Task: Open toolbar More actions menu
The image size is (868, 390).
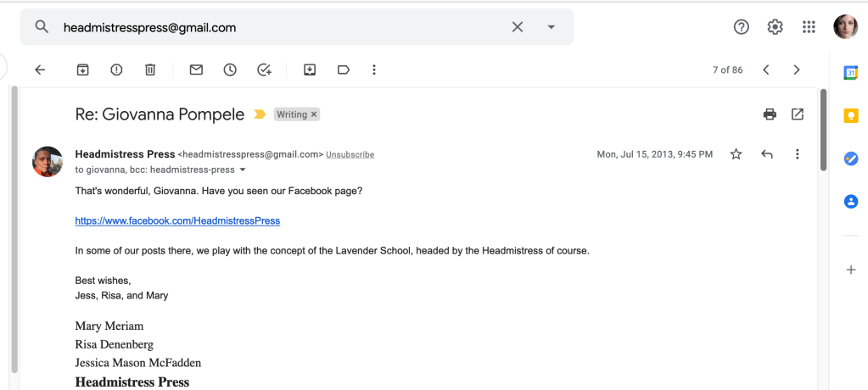Action: click(x=374, y=70)
